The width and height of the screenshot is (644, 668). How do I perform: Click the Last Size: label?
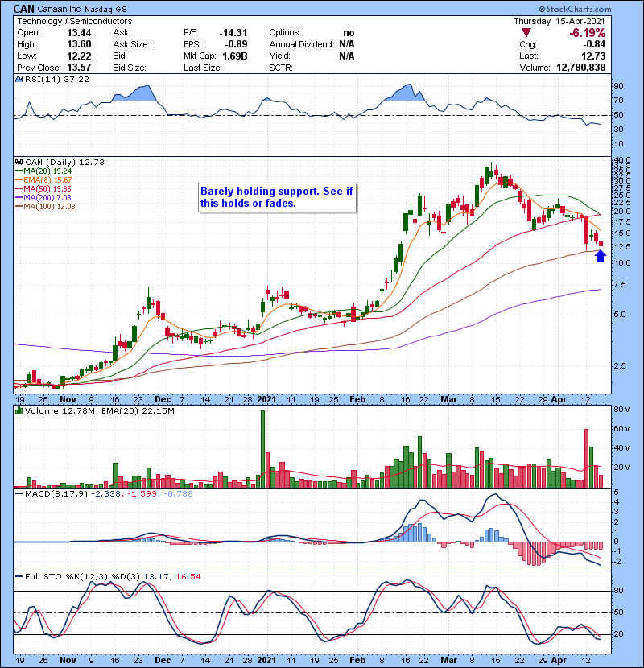click(202, 68)
